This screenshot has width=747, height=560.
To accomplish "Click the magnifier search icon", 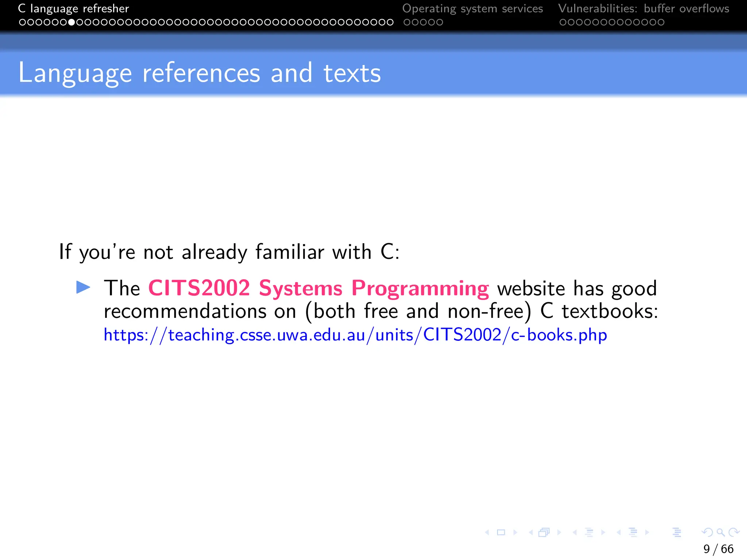I will pos(720,533).
